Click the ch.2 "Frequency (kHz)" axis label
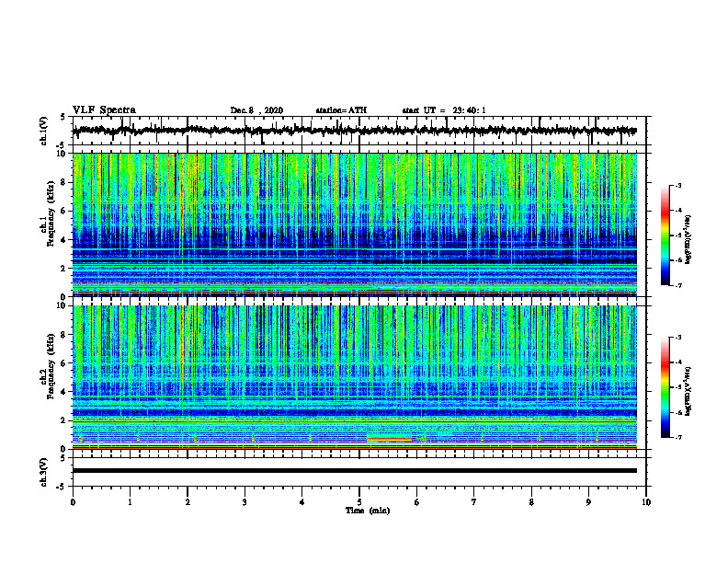This screenshot has width=728, height=563. coord(51,365)
